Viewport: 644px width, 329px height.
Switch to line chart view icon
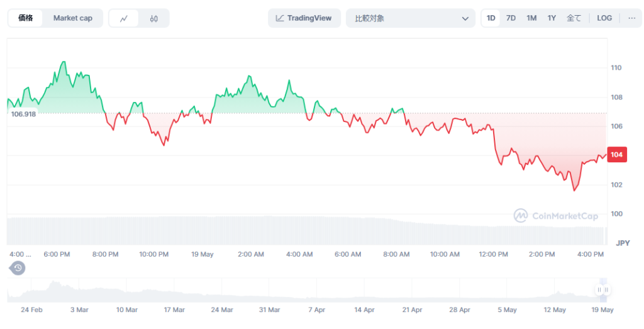point(124,18)
